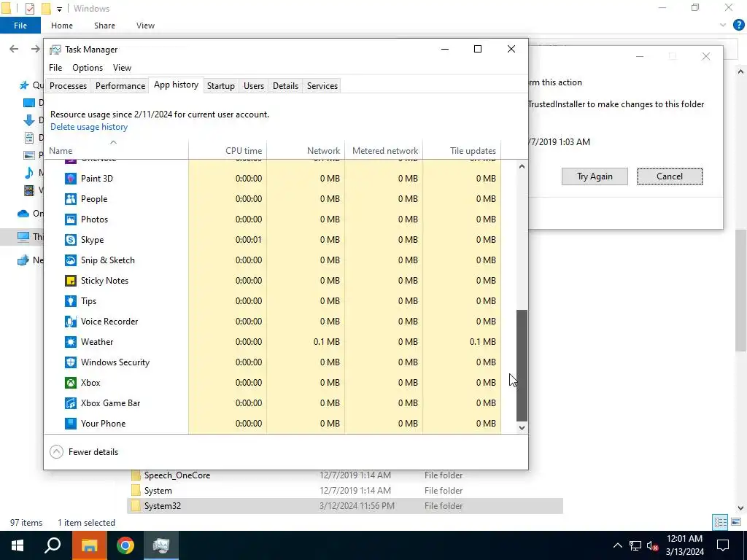Screen dimensions: 747x560
Task: Click the App history scrollbar thumb
Action: coord(522,365)
